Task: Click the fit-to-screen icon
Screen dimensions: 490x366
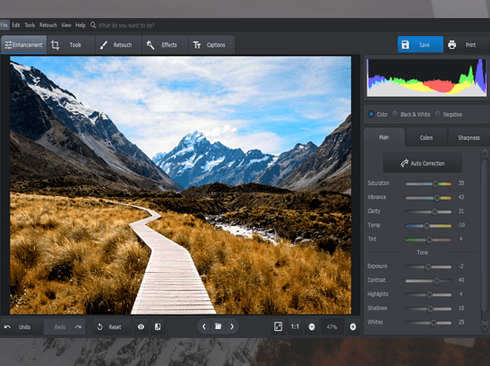Action: (x=278, y=327)
